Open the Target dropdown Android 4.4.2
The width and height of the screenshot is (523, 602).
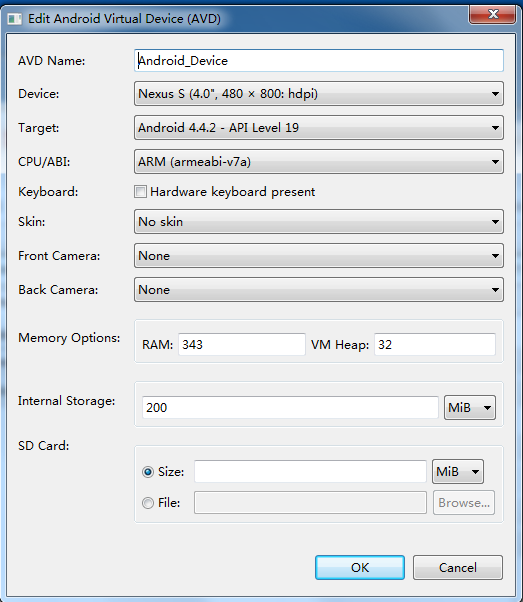tap(319, 127)
